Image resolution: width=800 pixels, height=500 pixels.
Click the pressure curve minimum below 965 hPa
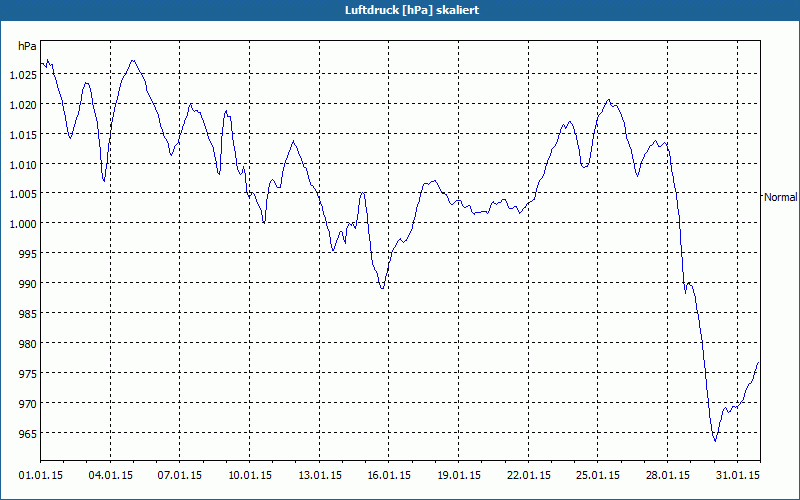(x=715, y=441)
